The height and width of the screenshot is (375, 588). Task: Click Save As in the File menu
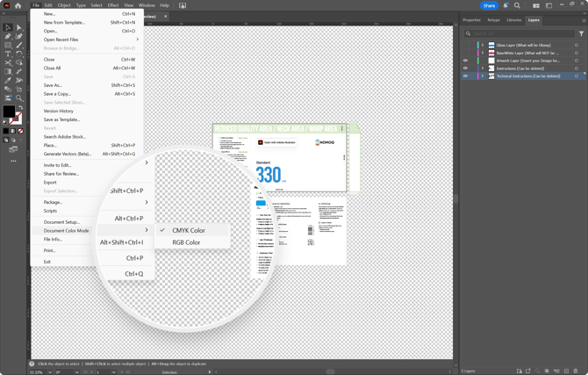(x=53, y=85)
